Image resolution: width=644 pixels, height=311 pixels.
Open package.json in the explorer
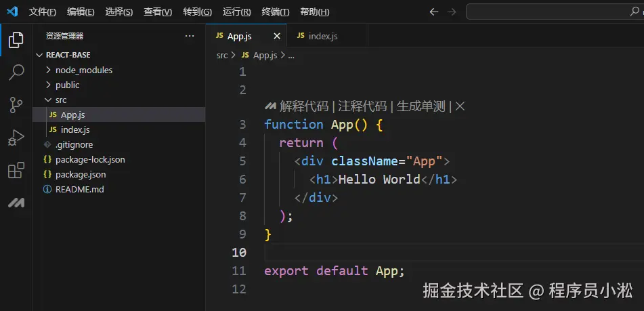coord(119,174)
